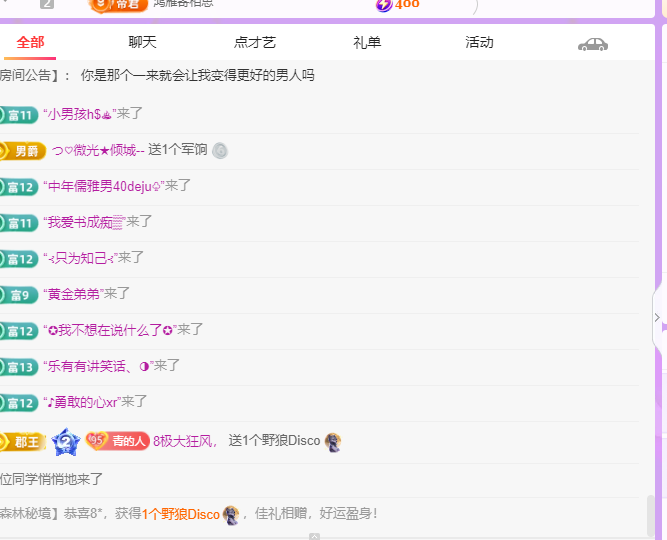Image resolution: width=667 pixels, height=540 pixels.
Task: Switch to the 聊天 tab
Action: (143, 43)
